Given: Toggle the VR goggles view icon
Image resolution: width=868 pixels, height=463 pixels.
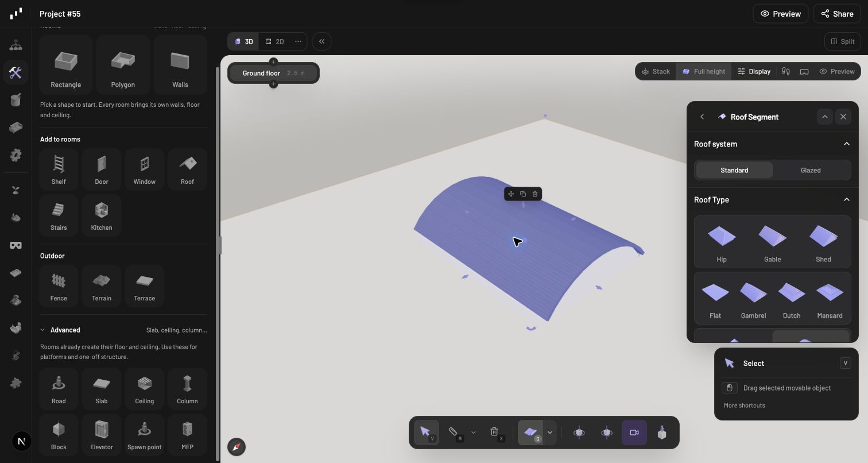Looking at the screenshot, I should pos(804,71).
